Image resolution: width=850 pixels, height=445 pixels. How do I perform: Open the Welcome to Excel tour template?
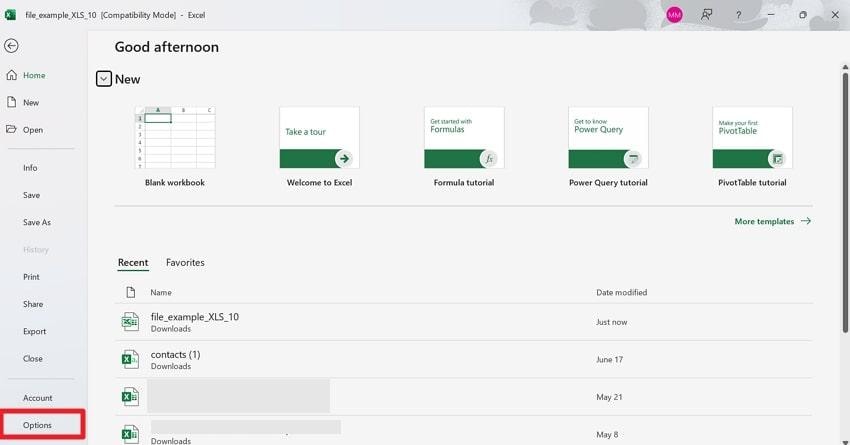click(x=319, y=147)
